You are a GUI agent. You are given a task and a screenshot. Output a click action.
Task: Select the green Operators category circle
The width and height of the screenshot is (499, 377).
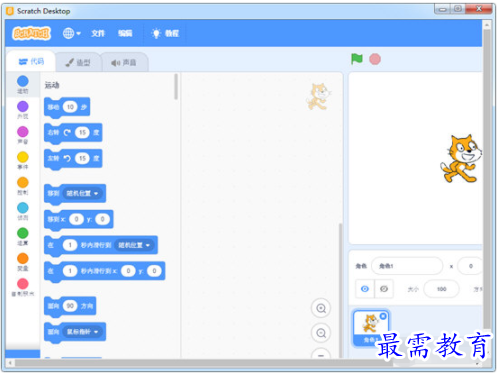pyautogui.click(x=23, y=233)
